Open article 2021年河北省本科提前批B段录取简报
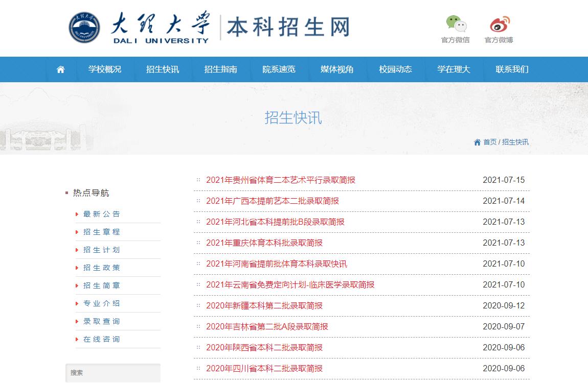Screen dimensions: 588x383 275,222
